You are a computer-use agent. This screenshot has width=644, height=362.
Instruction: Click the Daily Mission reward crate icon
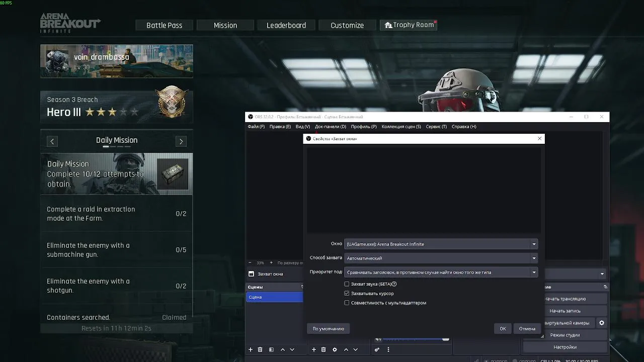coord(172,174)
